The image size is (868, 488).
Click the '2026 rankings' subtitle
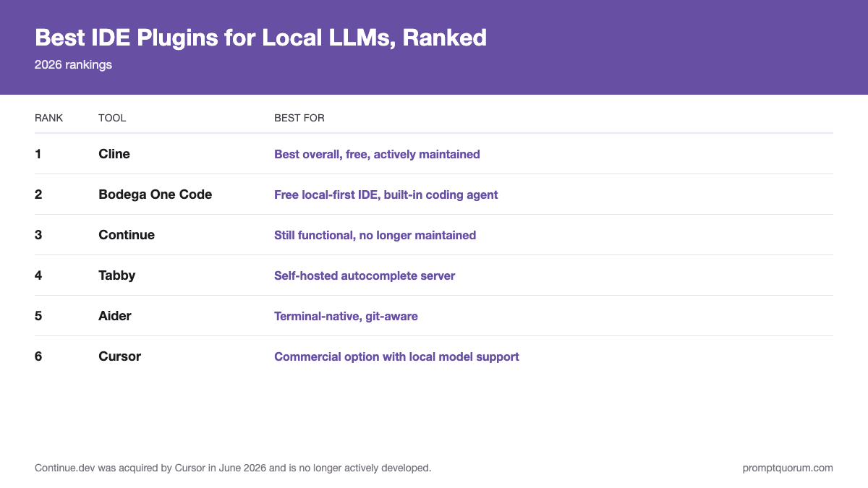click(x=73, y=64)
